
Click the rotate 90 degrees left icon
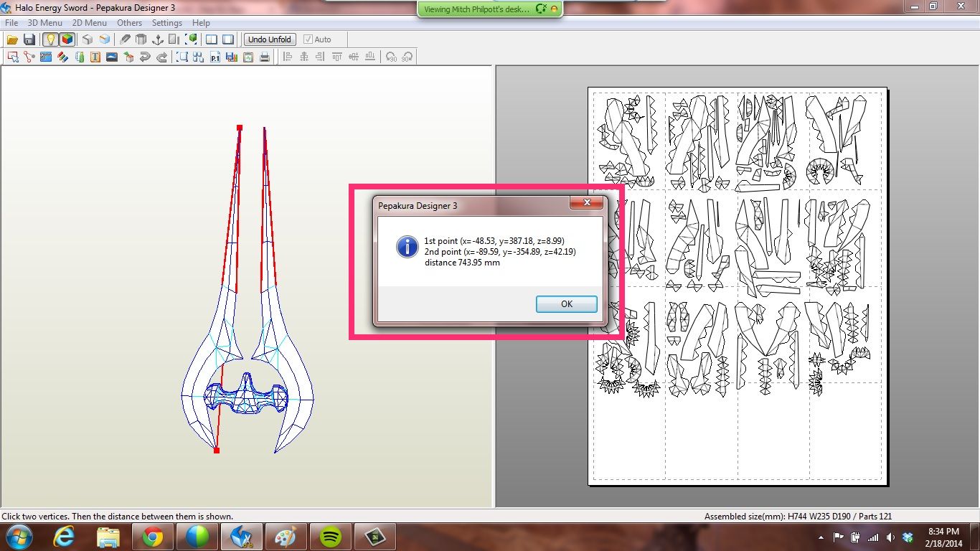(x=392, y=57)
